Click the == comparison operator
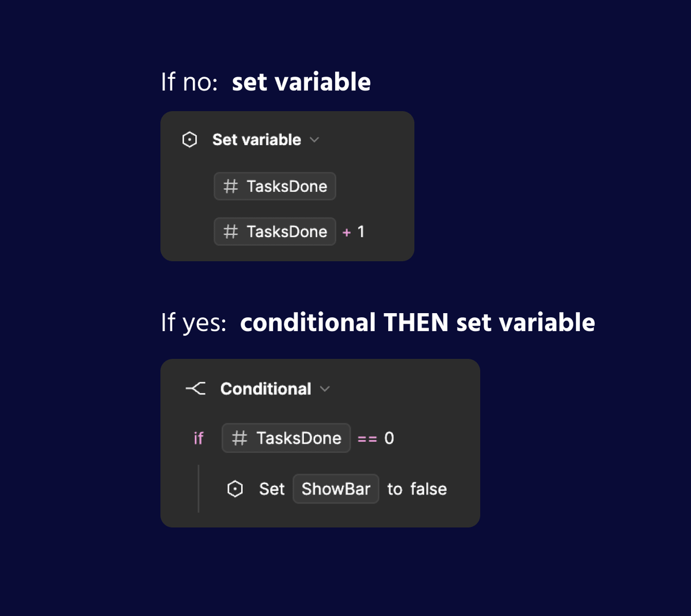The image size is (691, 616). coord(367,439)
